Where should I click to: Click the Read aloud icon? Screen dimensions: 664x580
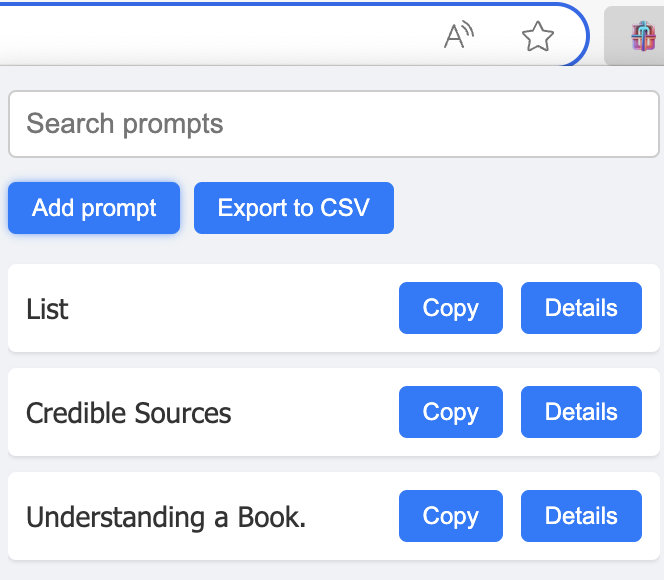(458, 37)
